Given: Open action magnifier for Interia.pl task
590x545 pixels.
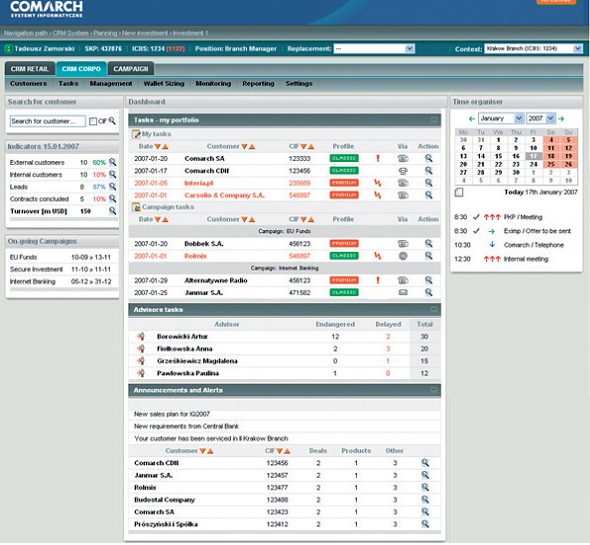Looking at the screenshot, I should [428, 183].
